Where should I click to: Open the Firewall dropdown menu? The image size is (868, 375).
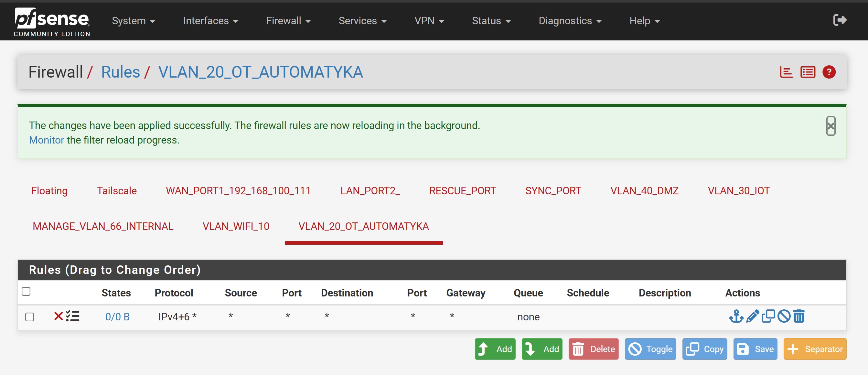pyautogui.click(x=288, y=21)
